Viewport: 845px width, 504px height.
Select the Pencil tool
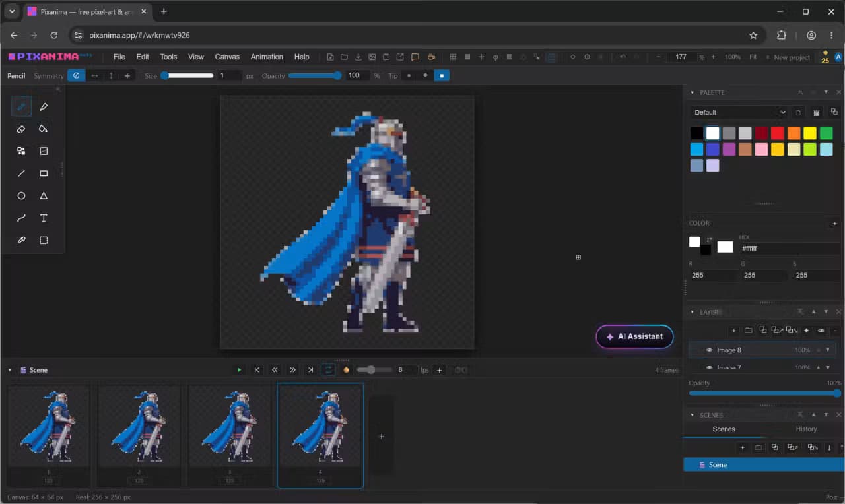coord(21,106)
